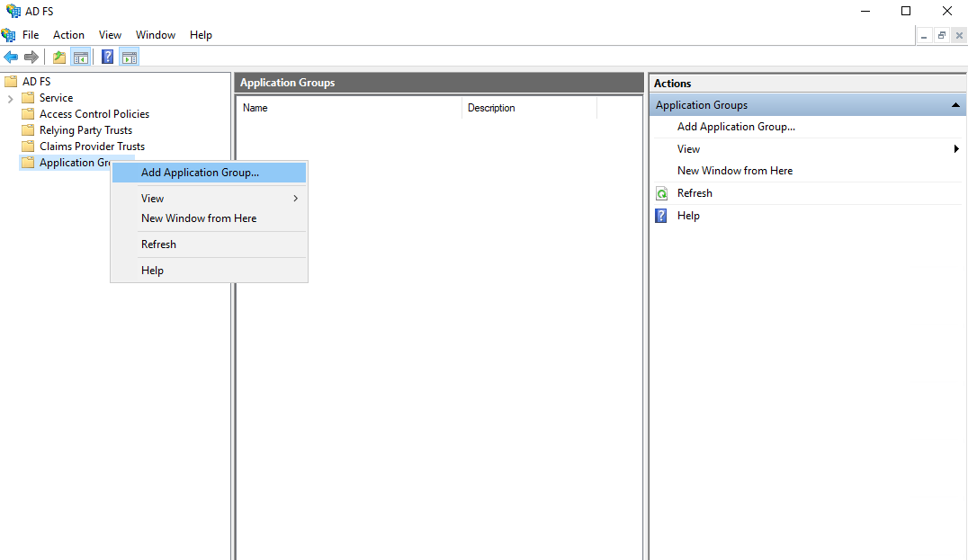Image resolution: width=968 pixels, height=560 pixels.
Task: Close the inner MDI child window
Action: coord(959,36)
